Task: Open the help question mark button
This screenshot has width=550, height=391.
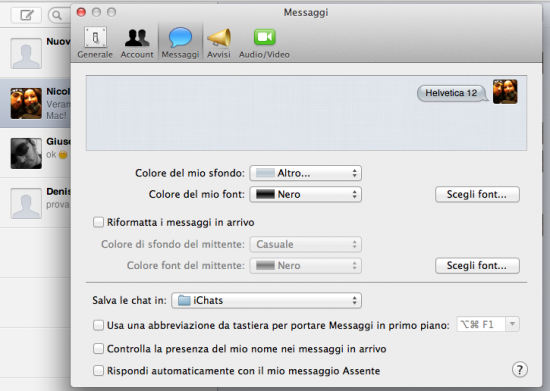Action: (x=519, y=370)
